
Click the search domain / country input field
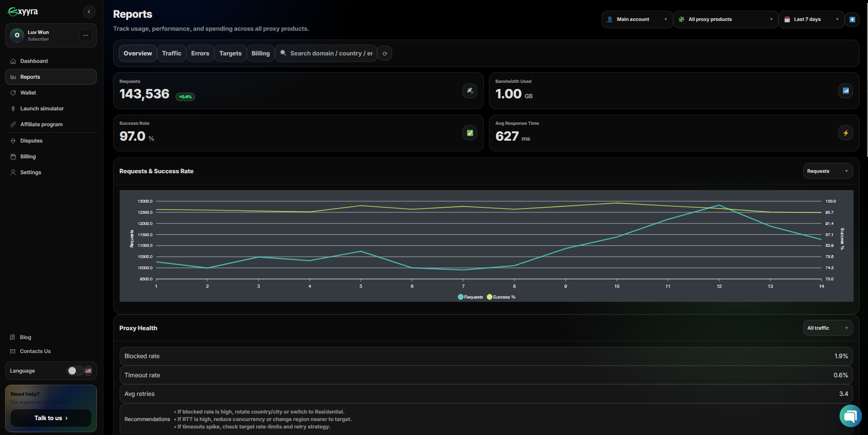(x=331, y=54)
